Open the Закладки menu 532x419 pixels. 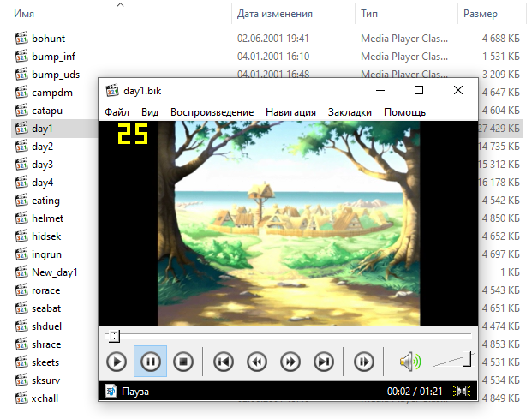coord(350,112)
